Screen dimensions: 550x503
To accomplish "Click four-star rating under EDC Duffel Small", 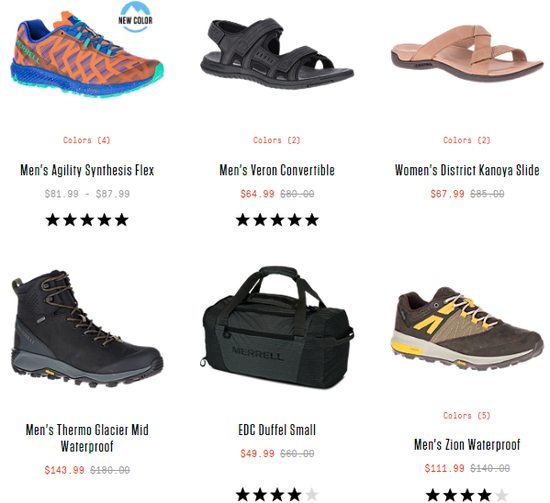I will (x=277, y=495).
